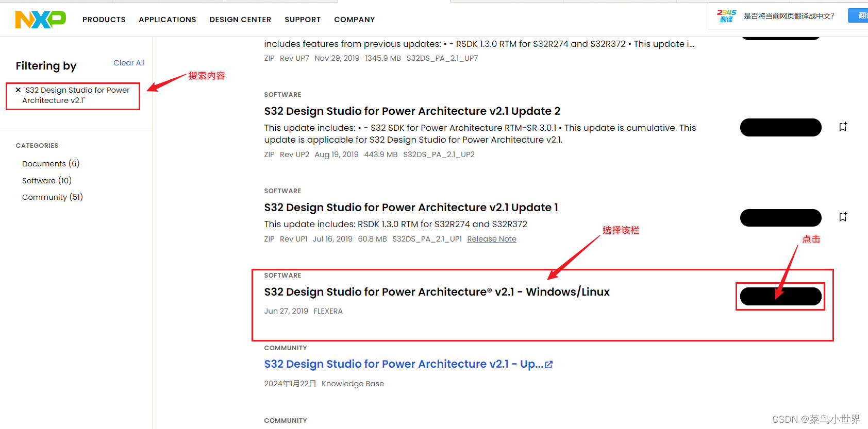Open the external link icon on community result

tap(549, 365)
